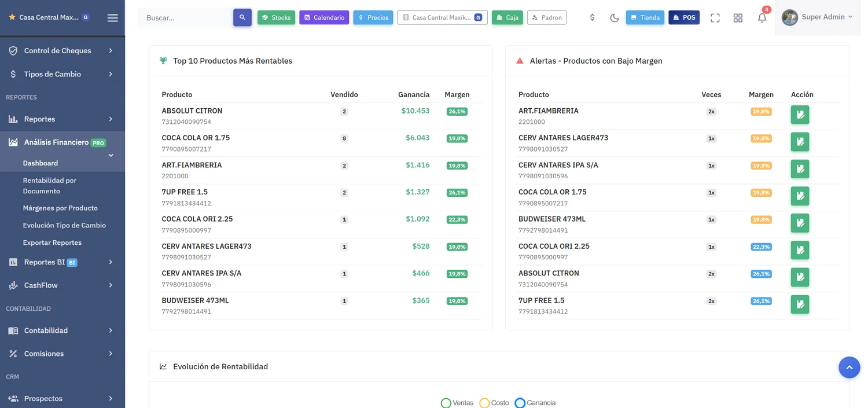
Task: Click the Control de Cheques shield icon
Action: pyautogui.click(x=13, y=51)
